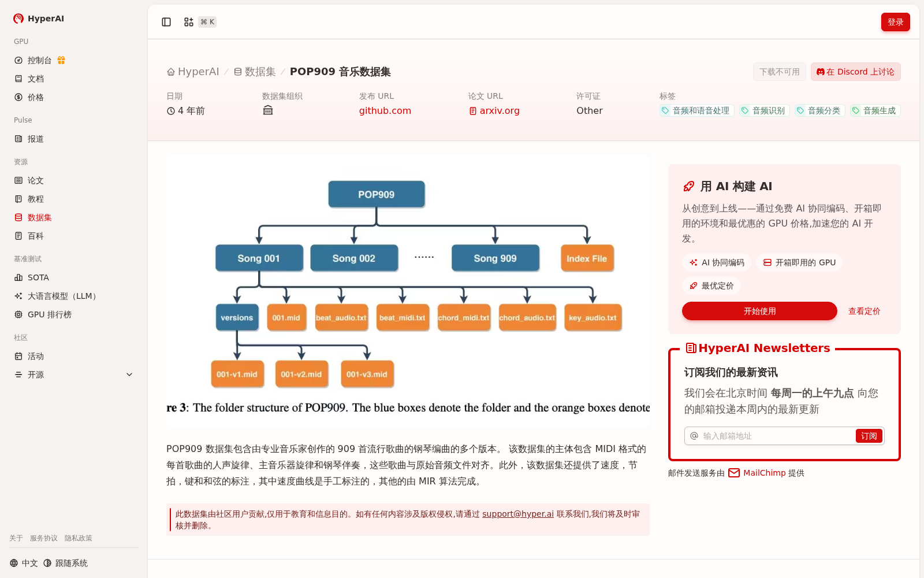This screenshot has height=578, width=924.
Task: Click the 关于 footer link
Action: [16, 538]
